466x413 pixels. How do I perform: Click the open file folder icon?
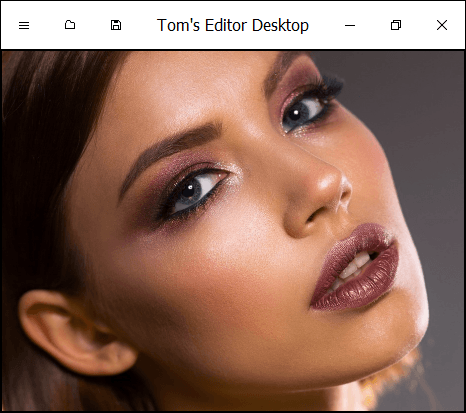[x=70, y=25]
